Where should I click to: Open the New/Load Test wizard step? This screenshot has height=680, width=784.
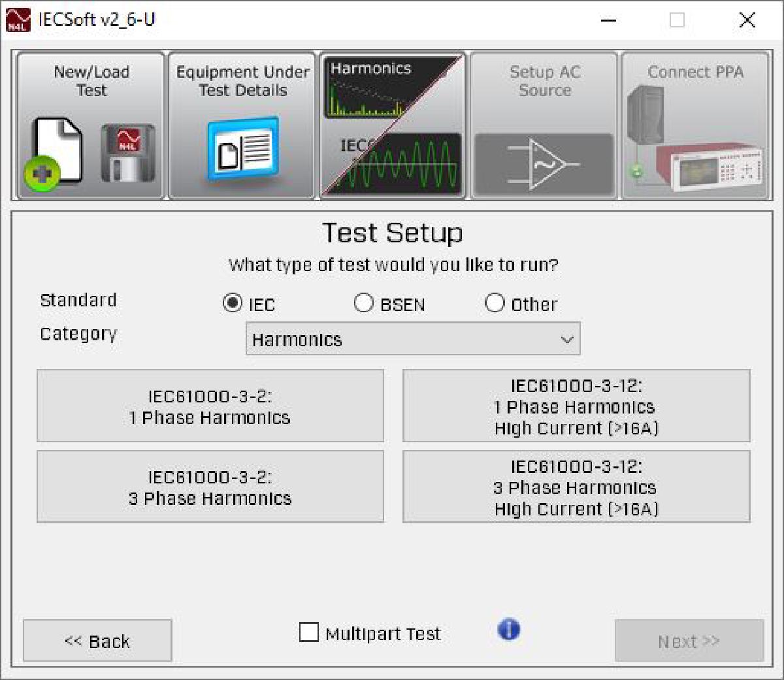click(x=90, y=124)
